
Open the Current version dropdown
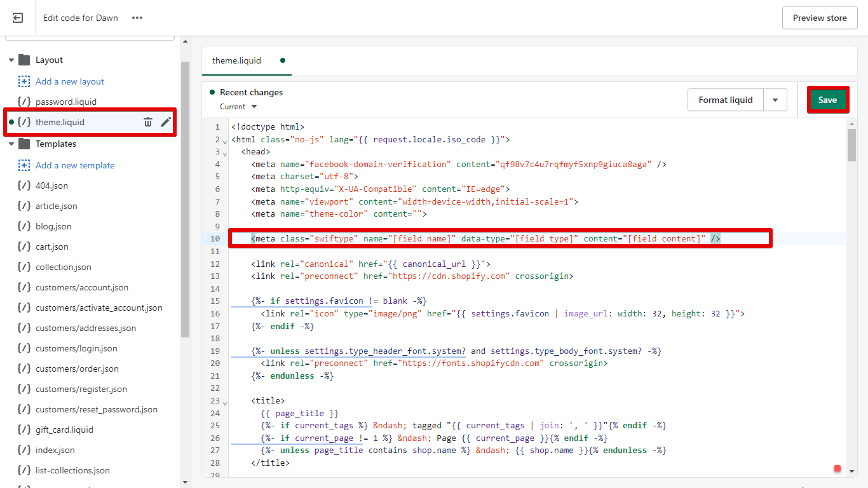239,107
